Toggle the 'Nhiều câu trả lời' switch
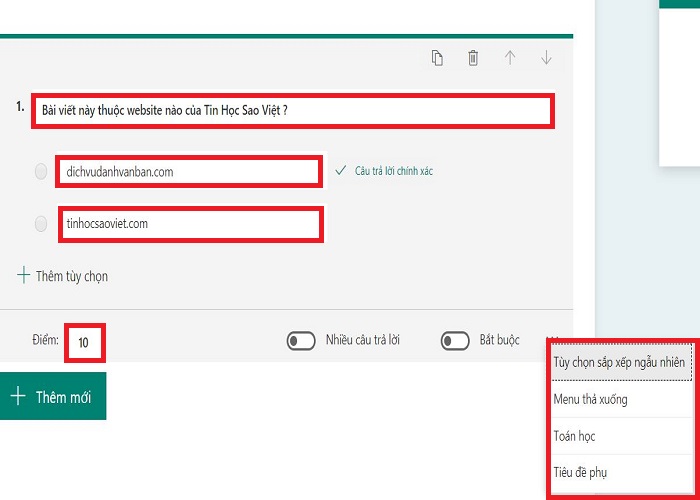The image size is (700, 500). 301,341
